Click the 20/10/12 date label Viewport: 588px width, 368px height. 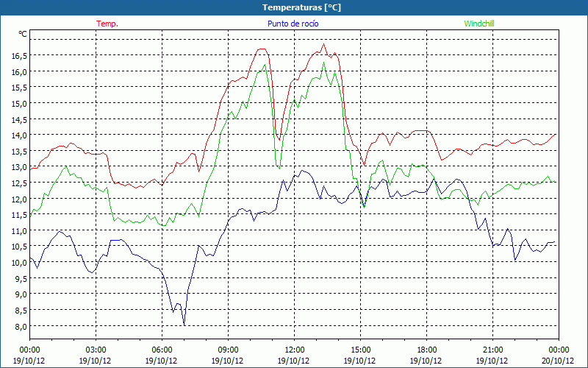click(x=558, y=361)
